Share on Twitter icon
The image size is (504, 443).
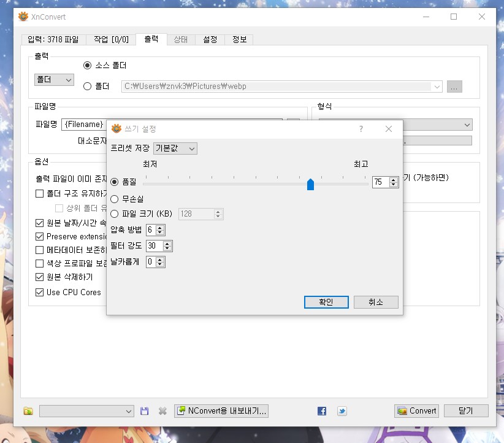[342, 411]
